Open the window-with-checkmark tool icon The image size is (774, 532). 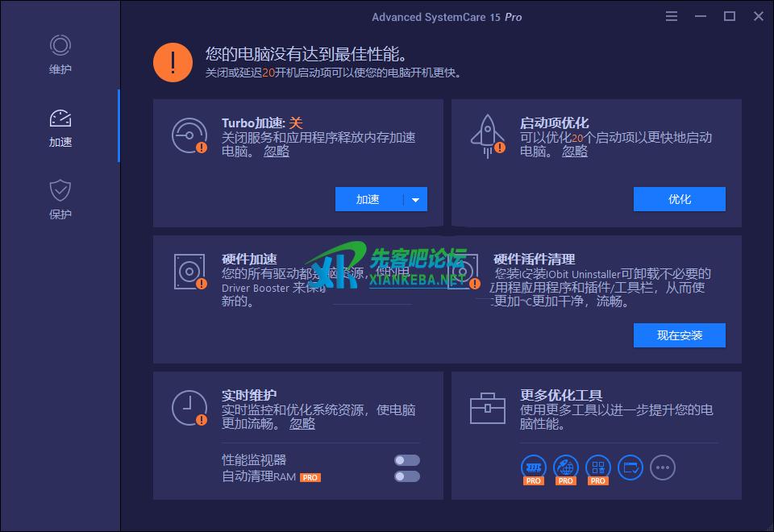point(630,467)
